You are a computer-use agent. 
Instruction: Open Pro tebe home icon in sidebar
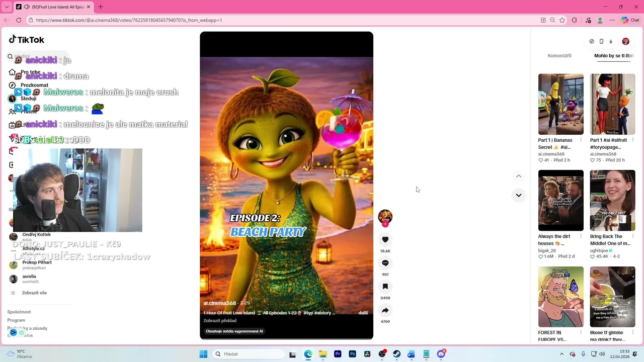12,72
